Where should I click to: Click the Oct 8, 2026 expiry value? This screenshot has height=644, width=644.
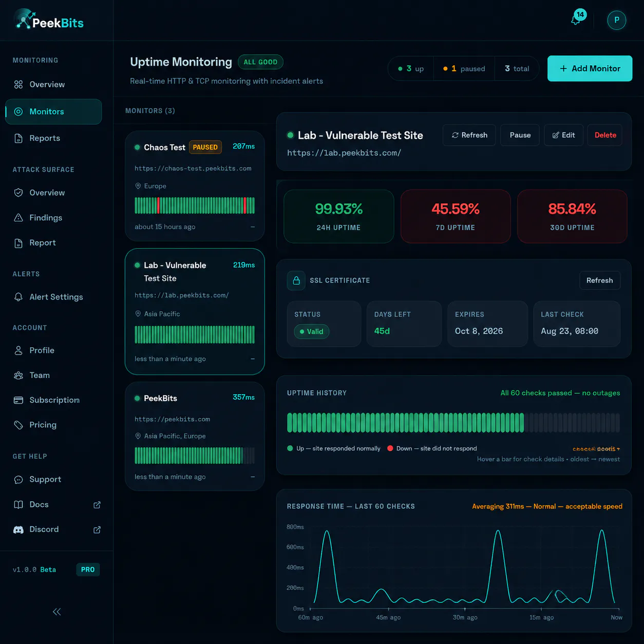pos(479,331)
